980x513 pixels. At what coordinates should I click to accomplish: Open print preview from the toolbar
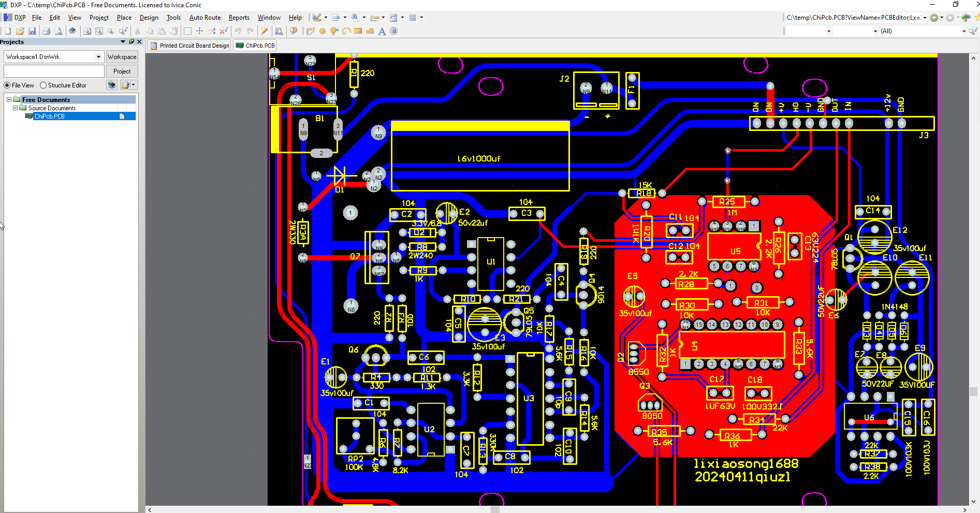tap(58, 31)
